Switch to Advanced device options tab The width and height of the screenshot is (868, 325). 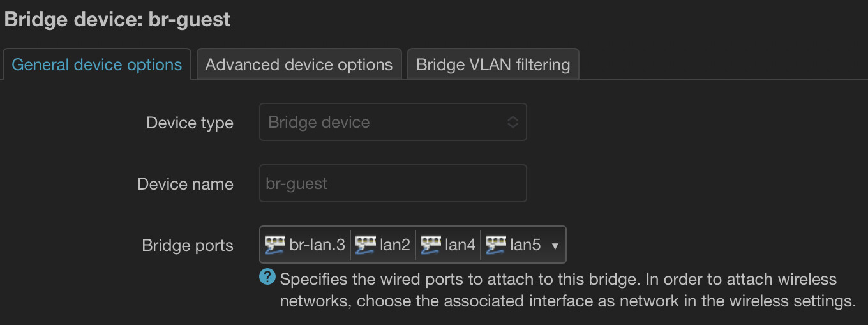click(299, 65)
